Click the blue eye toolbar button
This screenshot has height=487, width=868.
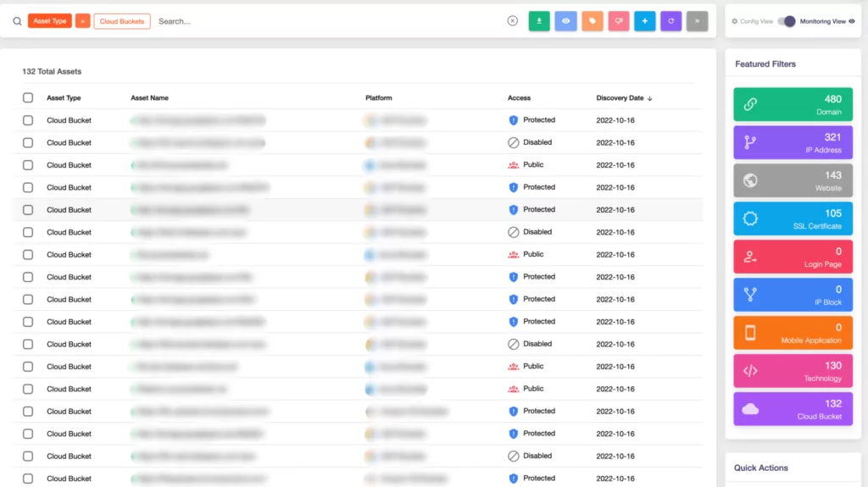565,21
